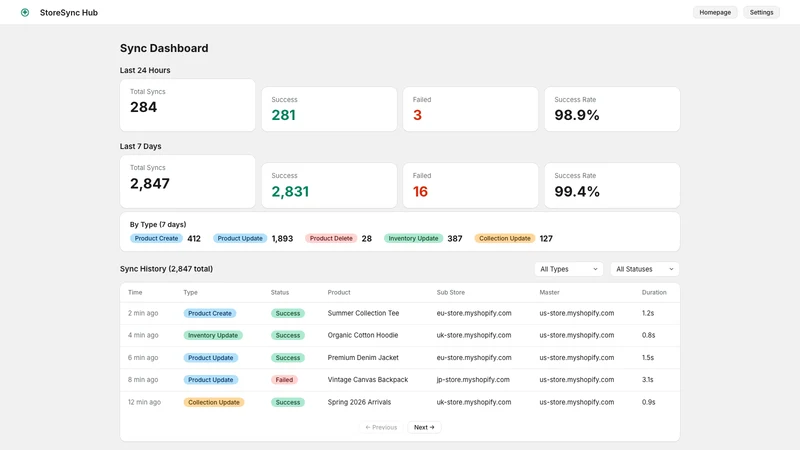Select the Product Create type badge showing 412
800x450 pixels.
pos(156,238)
